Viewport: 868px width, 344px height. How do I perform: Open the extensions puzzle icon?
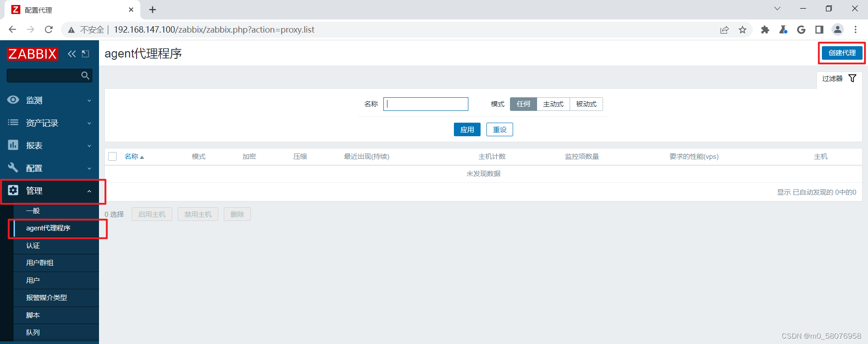(765, 29)
